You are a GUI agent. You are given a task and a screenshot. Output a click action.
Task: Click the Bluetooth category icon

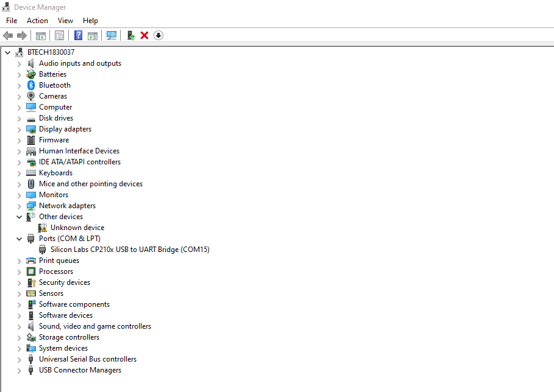coord(31,85)
